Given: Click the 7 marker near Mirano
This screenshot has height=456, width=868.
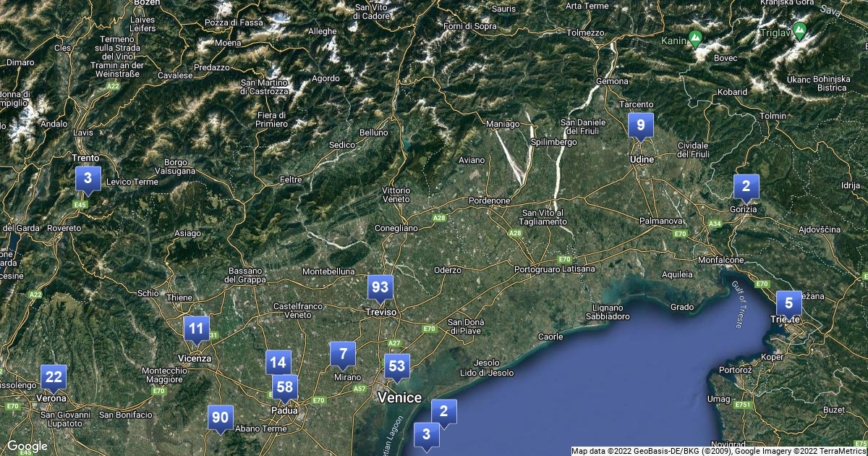Looking at the screenshot, I should [x=343, y=354].
